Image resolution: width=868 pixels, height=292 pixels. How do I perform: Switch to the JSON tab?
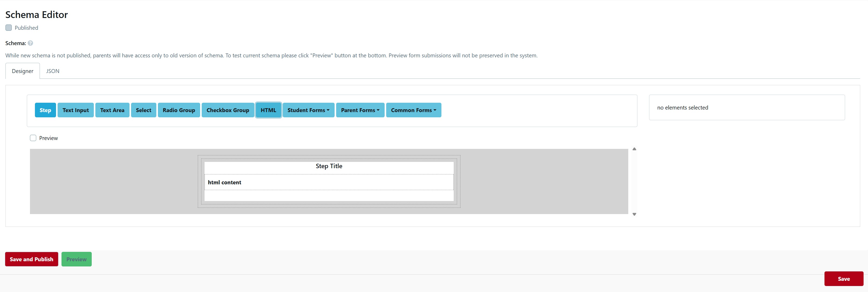[x=53, y=71]
